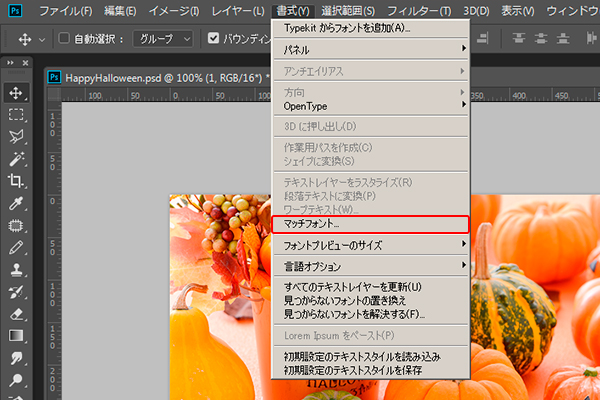The image size is (600, 400).
Task: Select the Eraser tool
Action: (16, 314)
